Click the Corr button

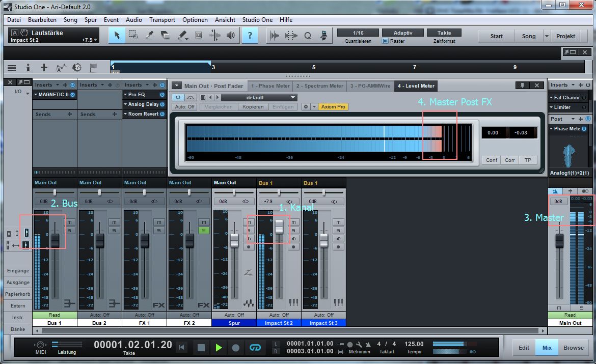coord(510,160)
